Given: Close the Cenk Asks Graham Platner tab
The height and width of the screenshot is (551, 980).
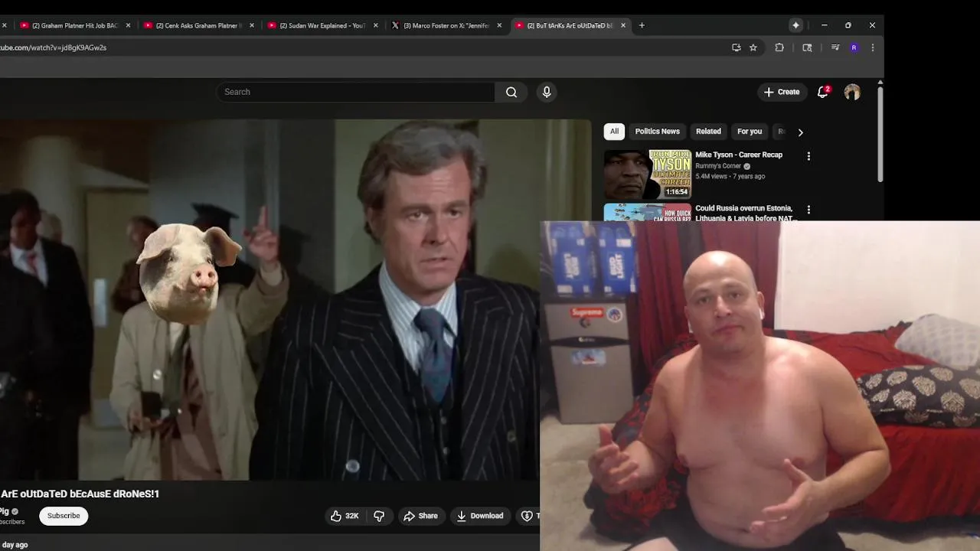Looking at the screenshot, I should point(252,25).
